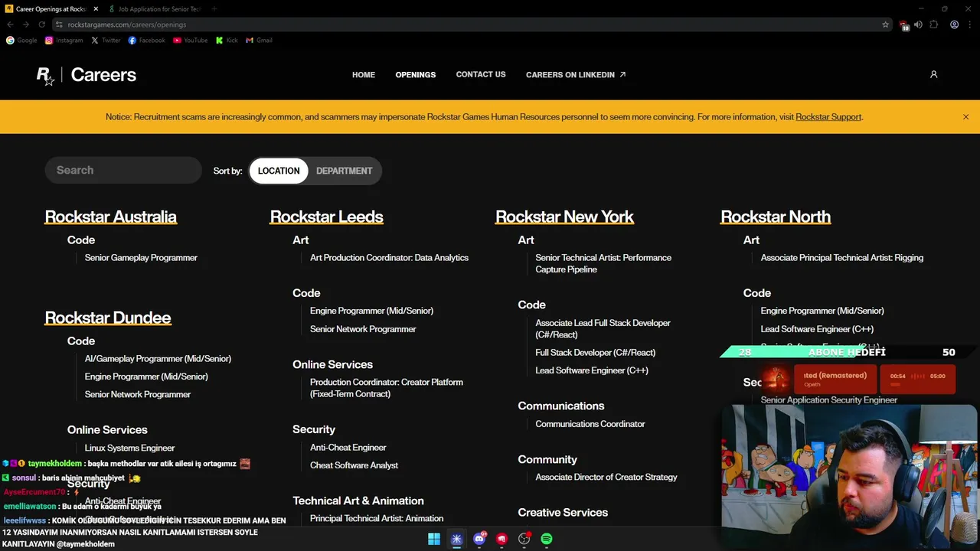Open Linux Systems Engineer job
Image resolution: width=980 pixels, height=551 pixels.
point(129,448)
